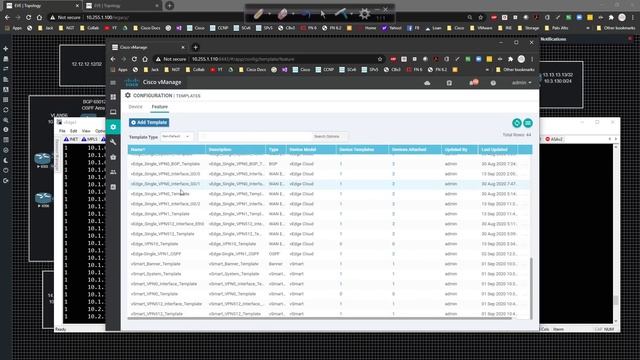Select the vEdge-Single_VPN1_OSPF row

tap(330, 254)
